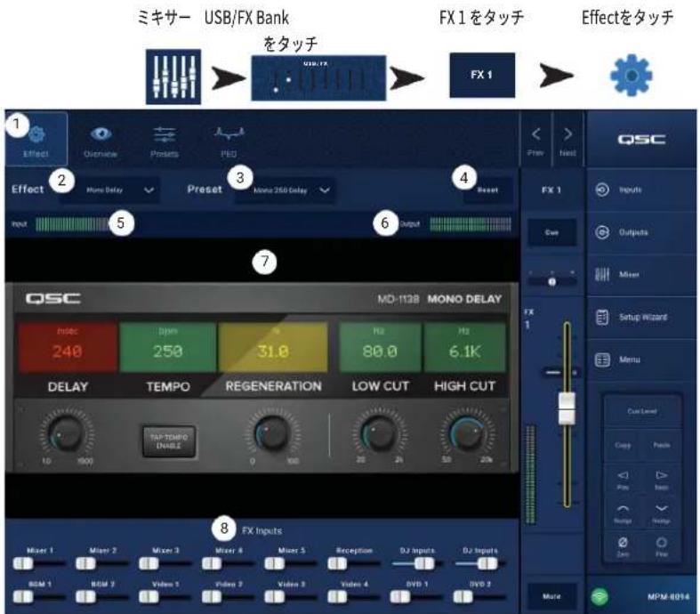Click the Copy button

[623, 445]
